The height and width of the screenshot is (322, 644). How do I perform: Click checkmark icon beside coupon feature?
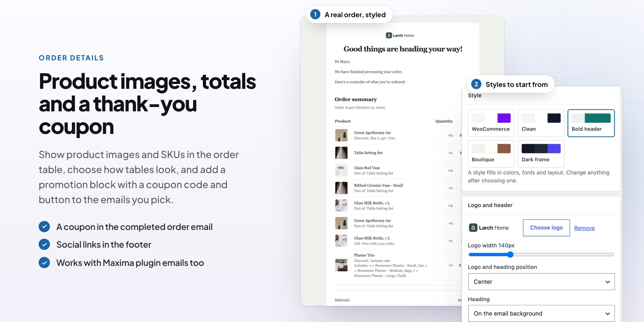[x=44, y=227]
